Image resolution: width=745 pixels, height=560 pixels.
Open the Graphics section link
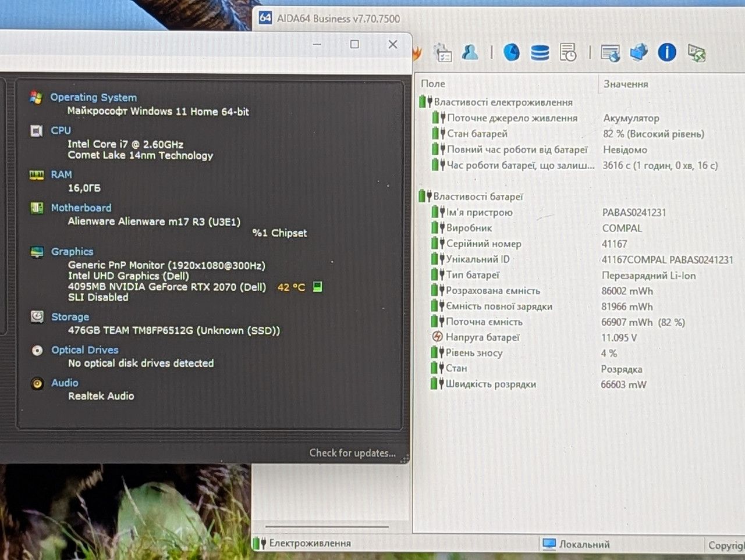(x=72, y=251)
